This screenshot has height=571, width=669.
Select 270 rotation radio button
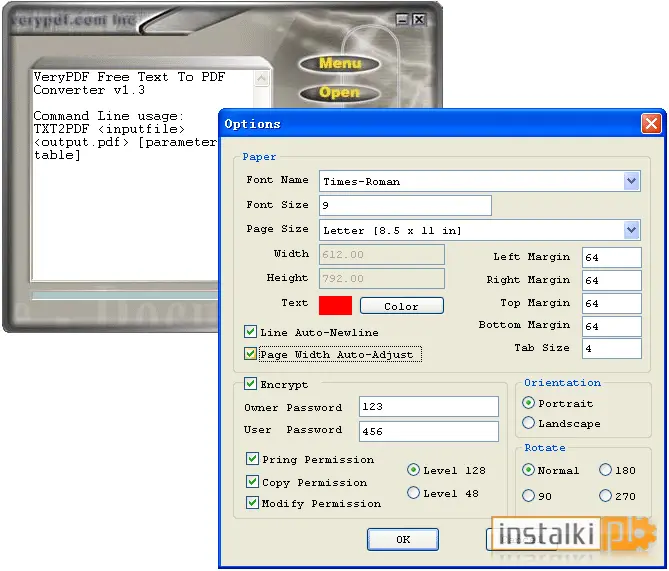pyautogui.click(x=605, y=495)
